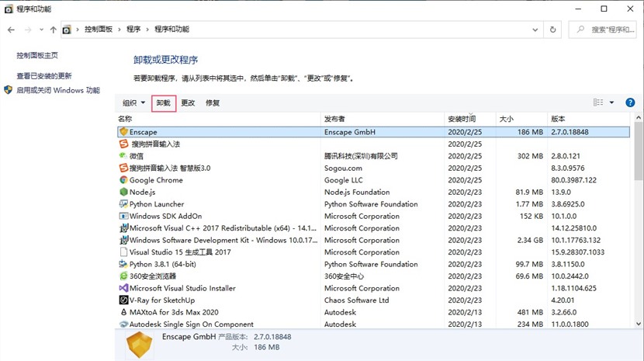Click the Sogou Pinyin input icon without version
The image size is (644, 361).
coord(123,144)
